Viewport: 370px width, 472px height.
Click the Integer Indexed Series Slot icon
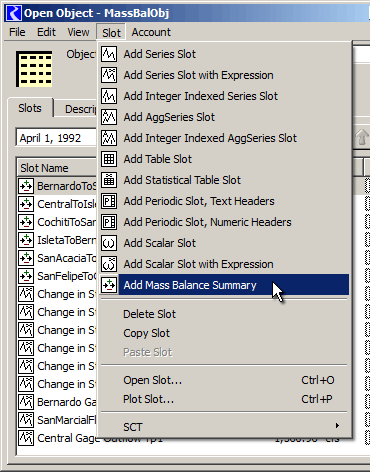109,96
